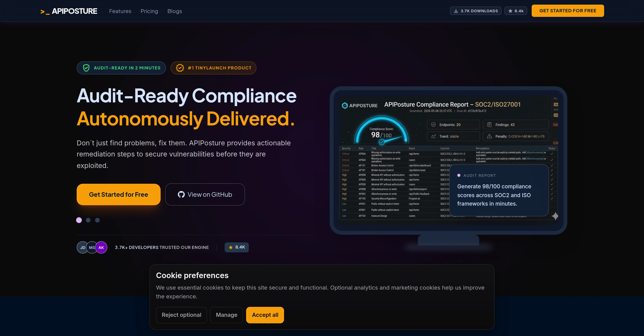
Task: Click the download icon in 3.7K Downloads badge
Action: pyautogui.click(x=456, y=11)
